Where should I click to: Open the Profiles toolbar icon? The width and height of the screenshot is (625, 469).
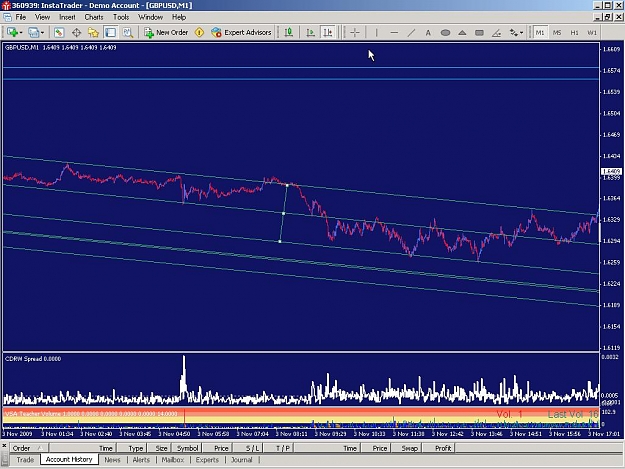33,32
